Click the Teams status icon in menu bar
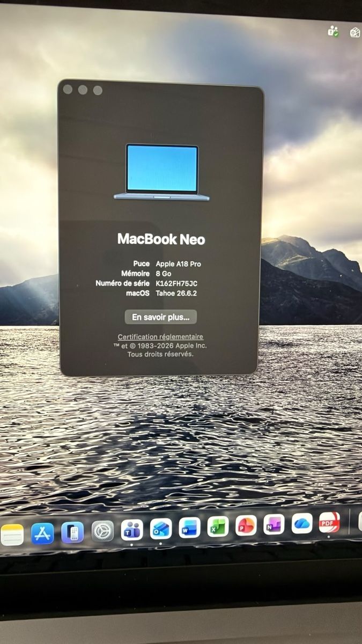The image size is (362, 644). [x=333, y=32]
